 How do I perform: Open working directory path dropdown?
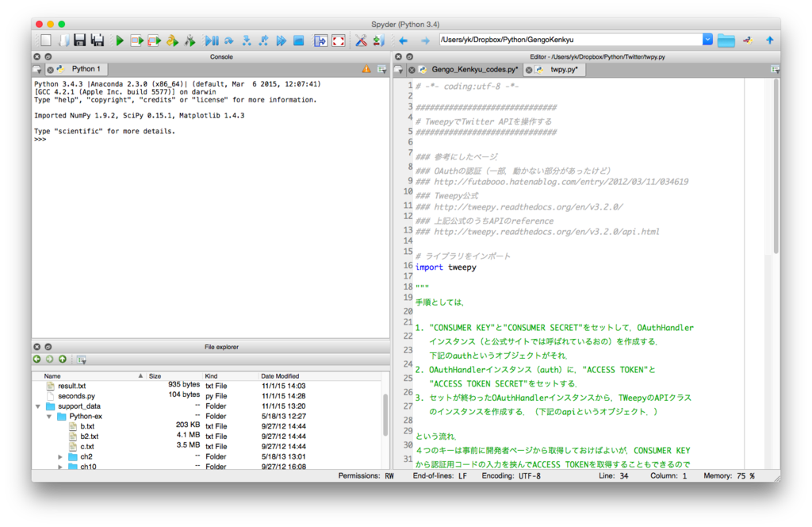point(707,40)
